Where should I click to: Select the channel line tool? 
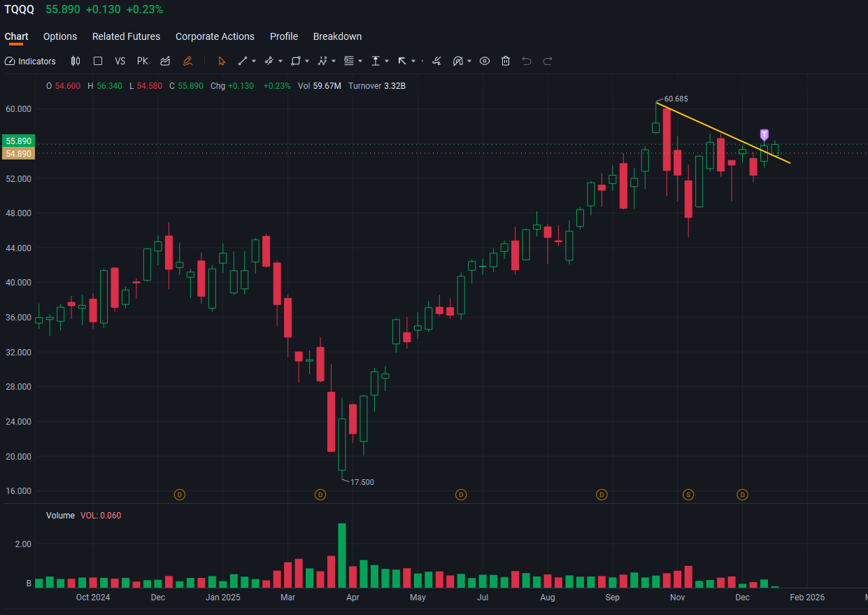(x=269, y=62)
